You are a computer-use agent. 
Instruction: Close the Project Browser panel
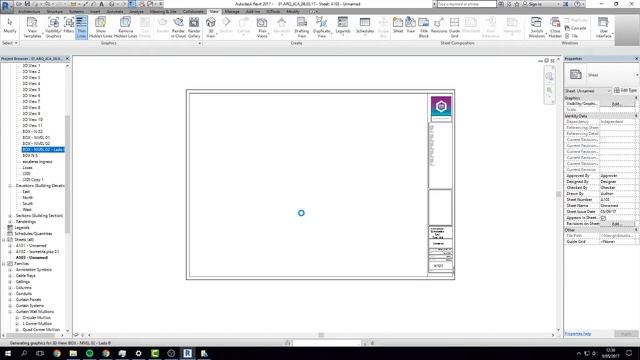pos(67,59)
